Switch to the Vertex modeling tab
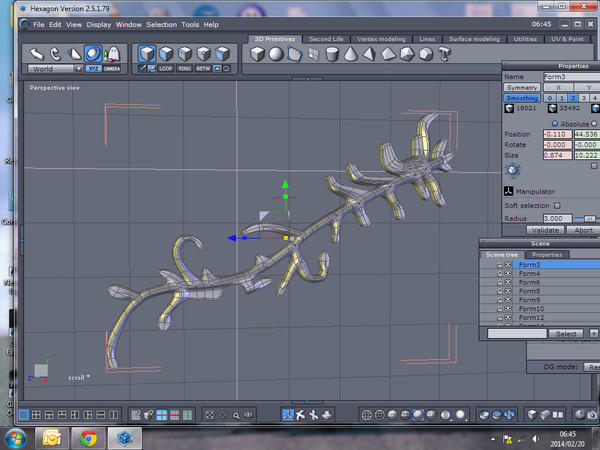The height and width of the screenshot is (450, 600). tap(379, 38)
